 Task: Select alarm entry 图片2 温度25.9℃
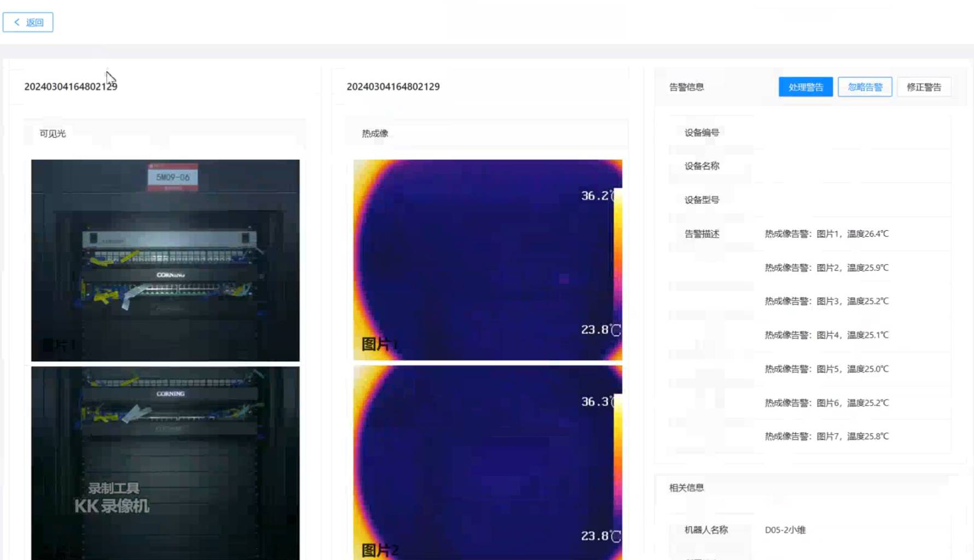click(x=826, y=268)
